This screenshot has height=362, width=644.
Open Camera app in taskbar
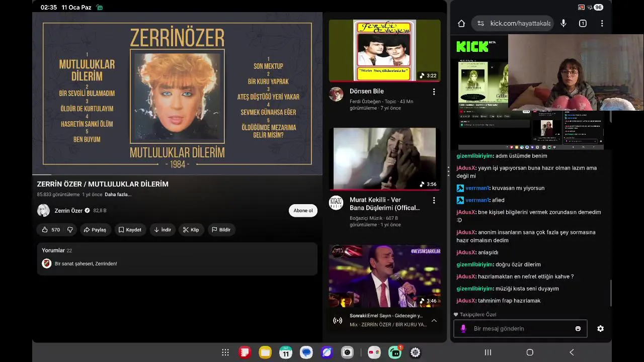pos(347,352)
